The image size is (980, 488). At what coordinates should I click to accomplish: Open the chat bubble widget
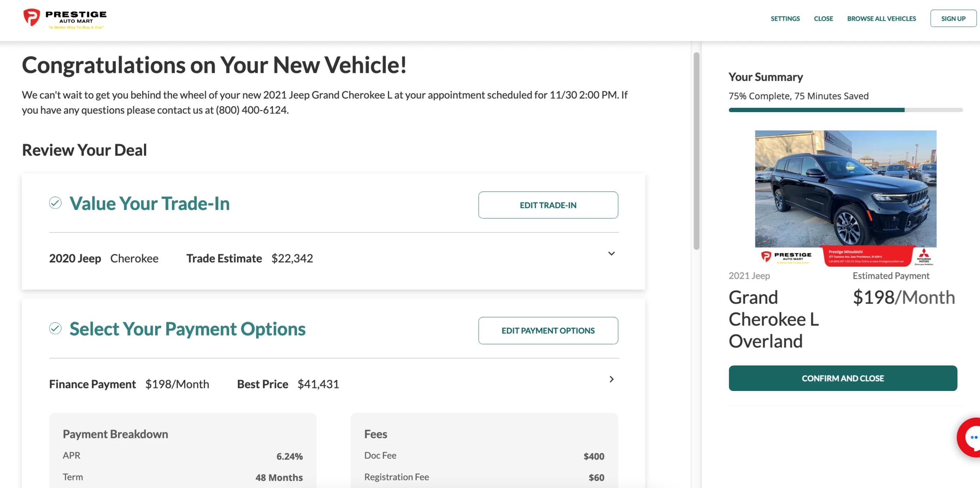[x=971, y=437]
